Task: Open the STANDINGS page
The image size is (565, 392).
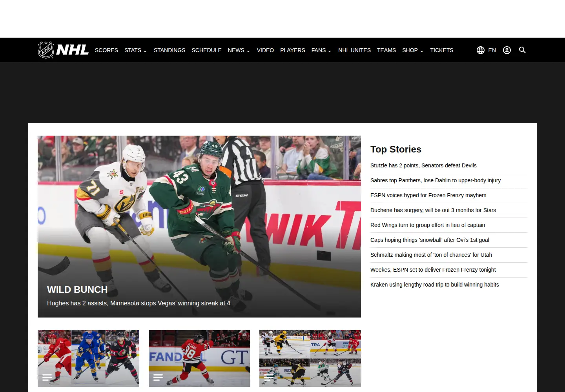Action: pos(169,50)
